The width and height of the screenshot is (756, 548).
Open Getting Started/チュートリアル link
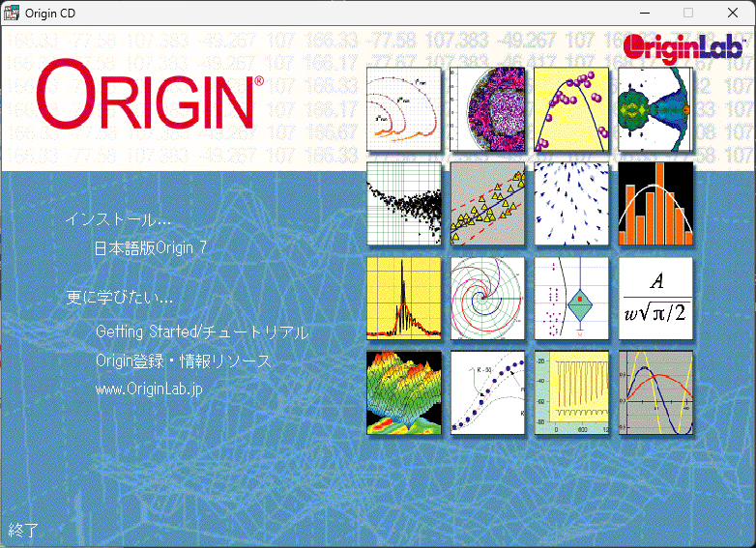tap(202, 332)
